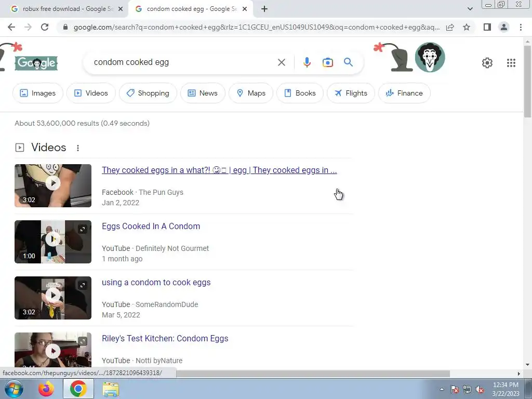
Task: Expand preview on Definitely Not Gourmet thumbnail
Action: (x=83, y=229)
